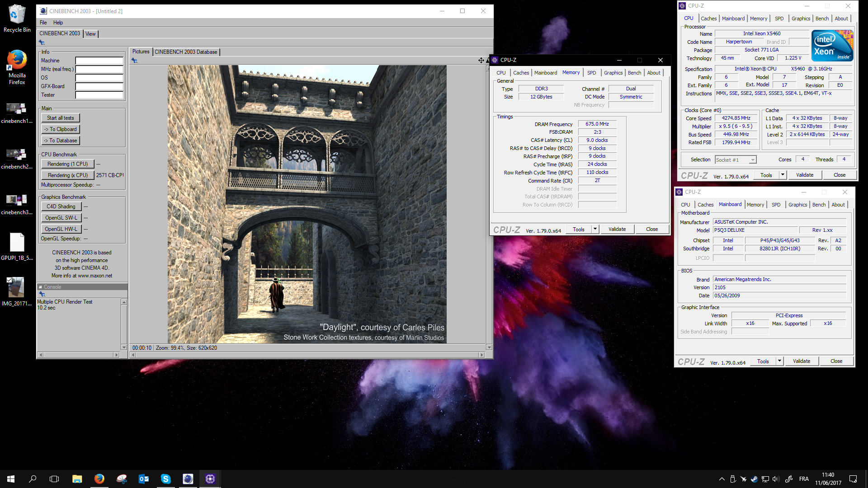The height and width of the screenshot is (488, 868).
Task: Click CPU-Z icon on taskbar
Action: coord(210,479)
